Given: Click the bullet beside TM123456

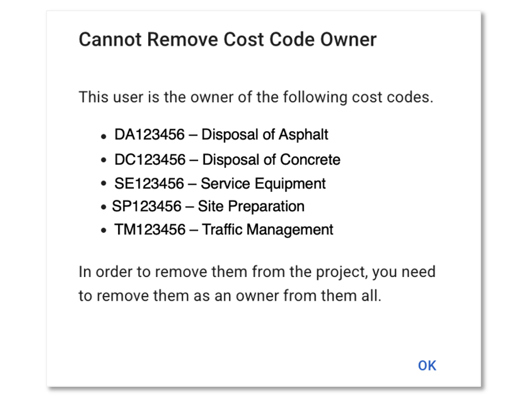Looking at the screenshot, I should pyautogui.click(x=104, y=231).
